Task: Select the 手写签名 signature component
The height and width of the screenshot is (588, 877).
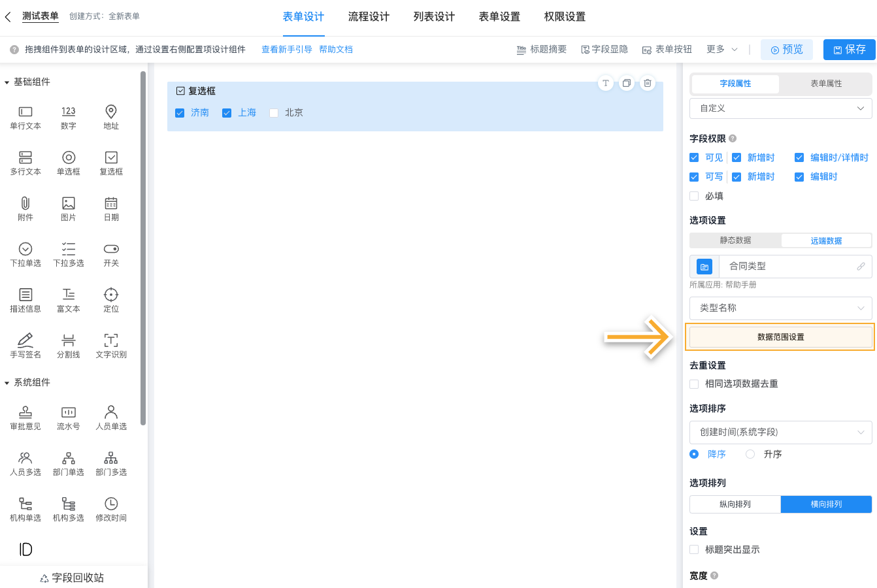Action: tap(25, 345)
